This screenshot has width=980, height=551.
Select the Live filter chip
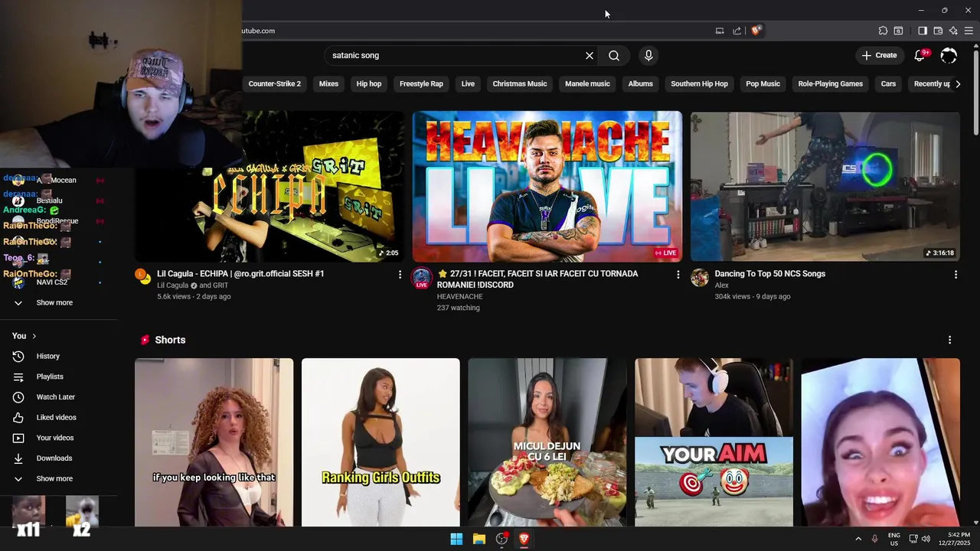(x=468, y=84)
